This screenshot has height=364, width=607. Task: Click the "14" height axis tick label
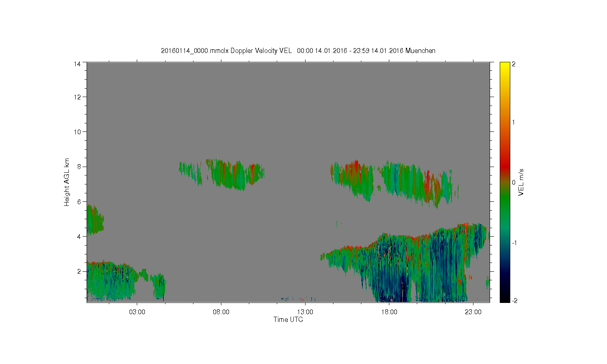click(x=77, y=64)
